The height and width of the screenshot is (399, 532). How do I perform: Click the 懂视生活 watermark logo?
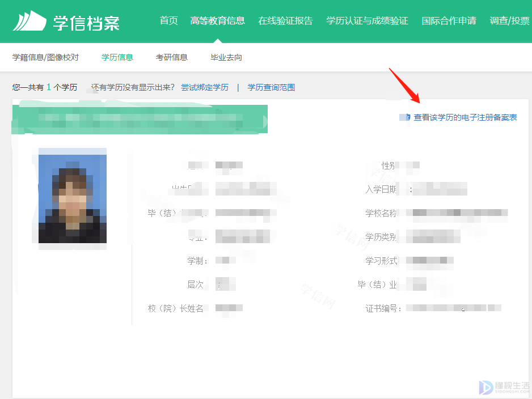(502, 387)
